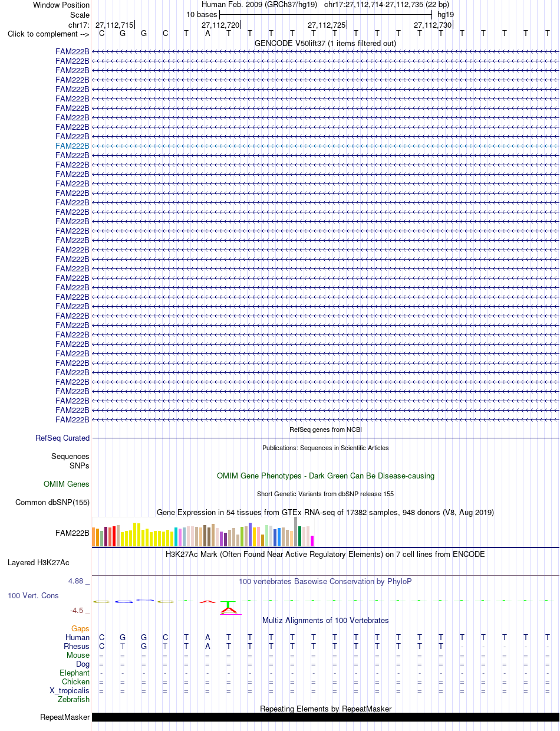This screenshot has width=560, height=731.
Task: Click the FAM222B label beside GTEx chart
Action: click(x=73, y=533)
